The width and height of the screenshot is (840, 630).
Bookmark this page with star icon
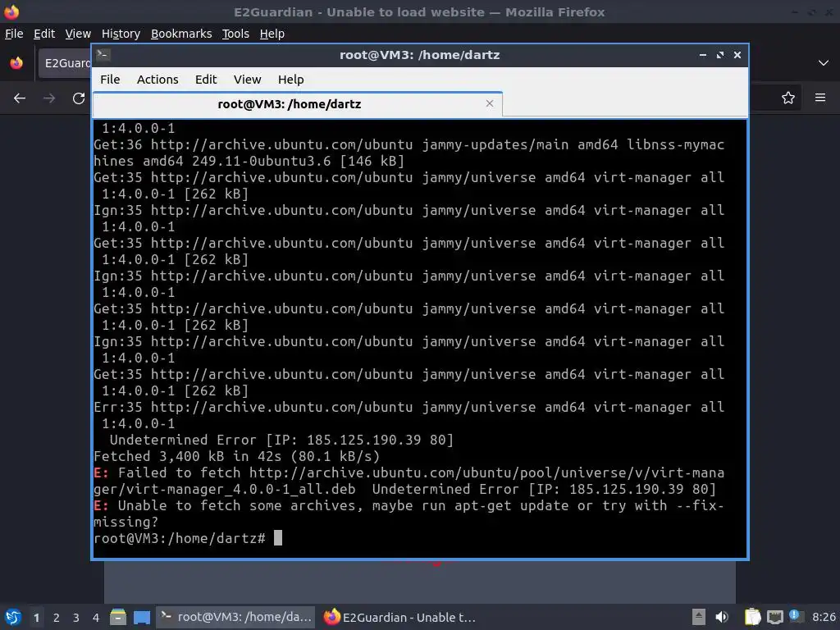click(x=788, y=98)
